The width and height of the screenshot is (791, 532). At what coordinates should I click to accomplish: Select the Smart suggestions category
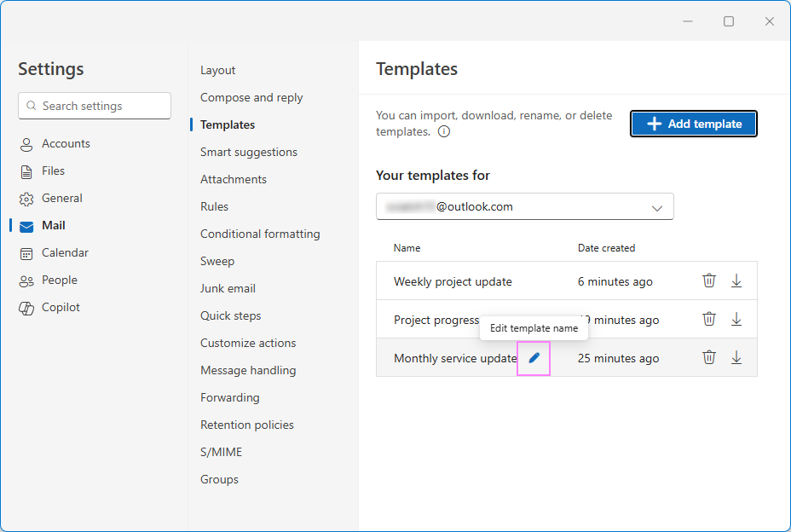(248, 152)
